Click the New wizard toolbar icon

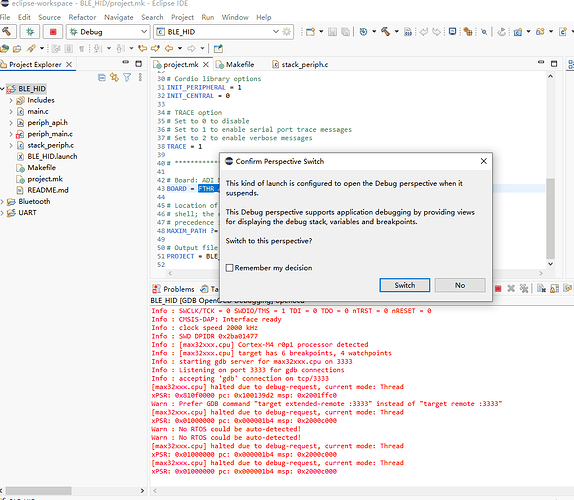pyautogui.click(x=310, y=32)
